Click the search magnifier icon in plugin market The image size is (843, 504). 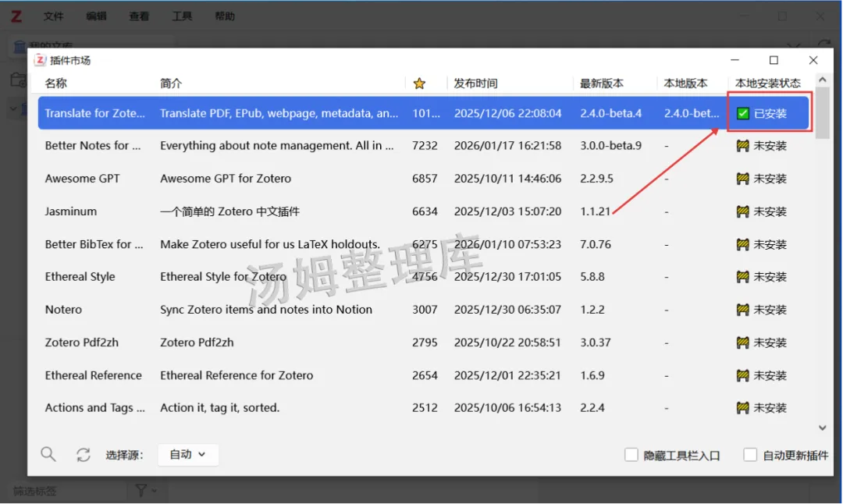pyautogui.click(x=48, y=455)
